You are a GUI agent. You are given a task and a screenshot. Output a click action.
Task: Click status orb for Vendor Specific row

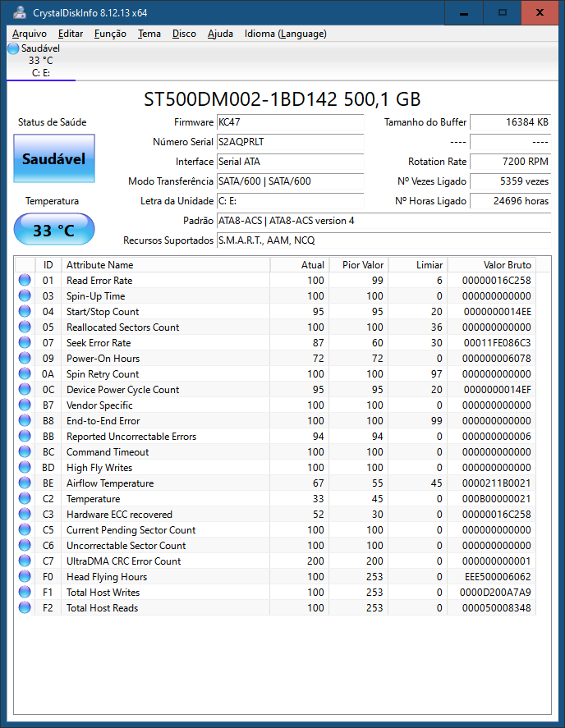pos(25,405)
